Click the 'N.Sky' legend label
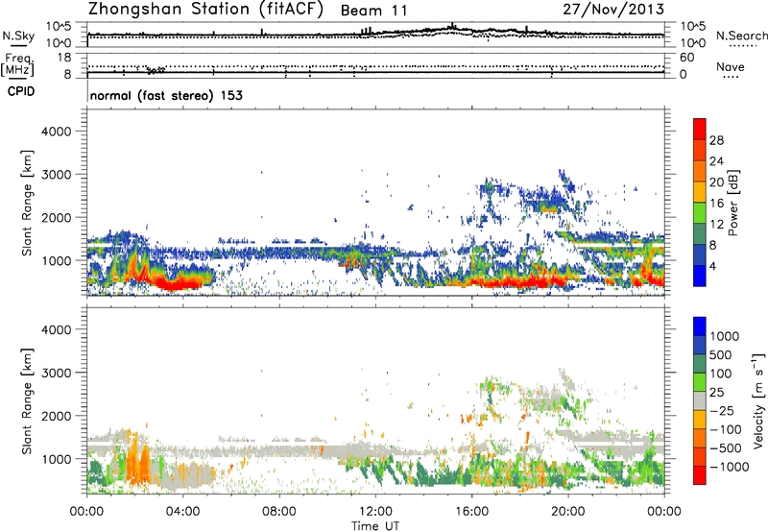Image resolution: width=768 pixels, height=532 pixels. [18, 36]
